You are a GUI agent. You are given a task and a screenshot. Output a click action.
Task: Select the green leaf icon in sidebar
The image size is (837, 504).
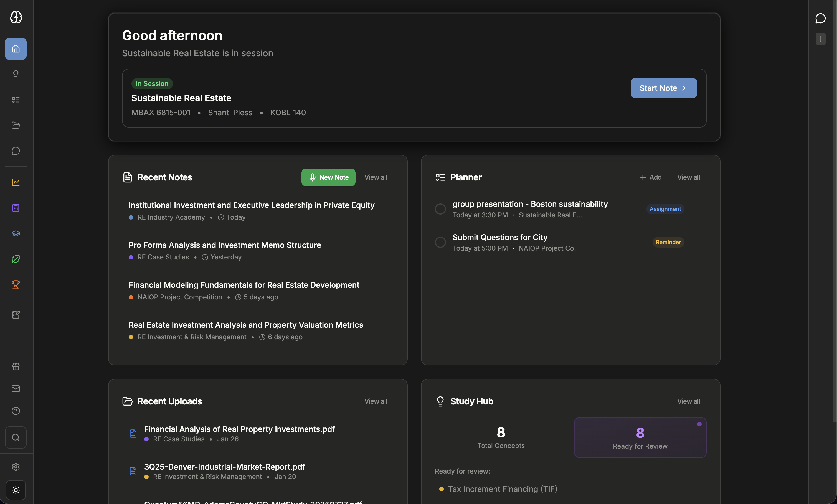click(x=16, y=259)
